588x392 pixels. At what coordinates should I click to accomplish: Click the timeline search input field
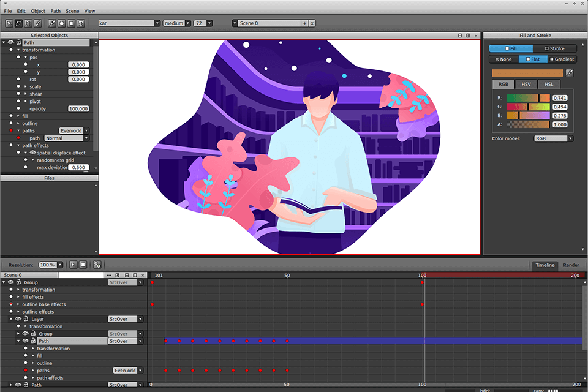click(x=81, y=276)
